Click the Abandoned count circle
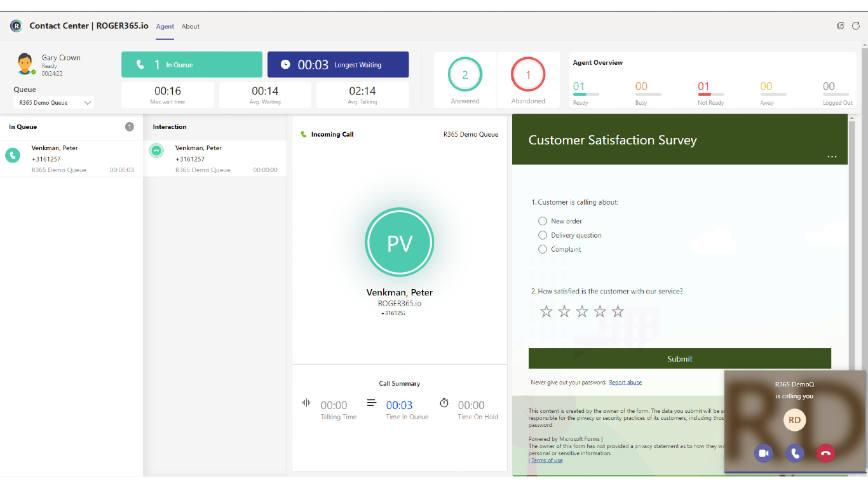868x488 pixels. [528, 74]
